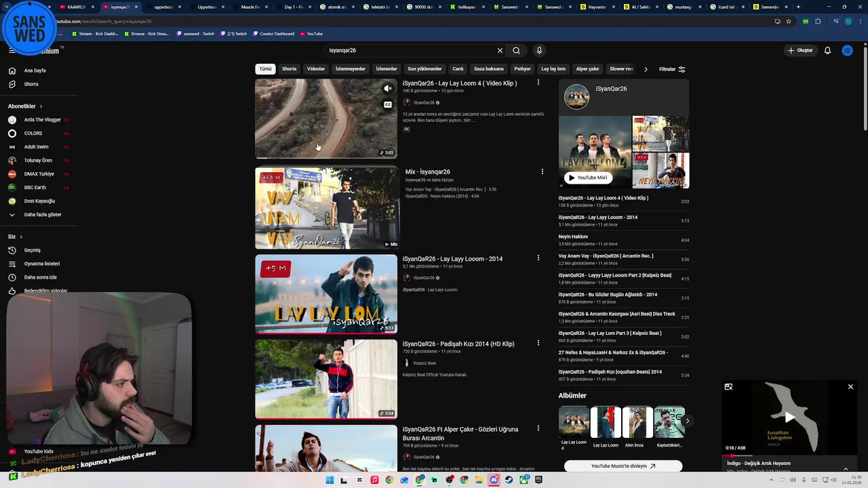Select the Videolar filter chip
Screen dimensions: 868x488
click(x=316, y=69)
